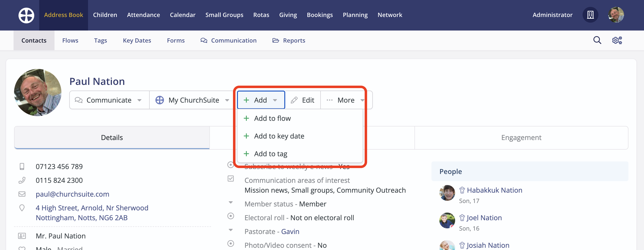The width and height of the screenshot is (644, 250).
Task: Click the Communication areas of interest checkbox icon
Action: [x=231, y=179]
